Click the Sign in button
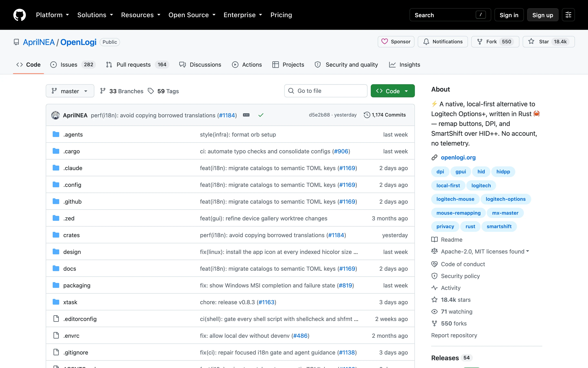Screen dimensions: 588x368 point(509,15)
